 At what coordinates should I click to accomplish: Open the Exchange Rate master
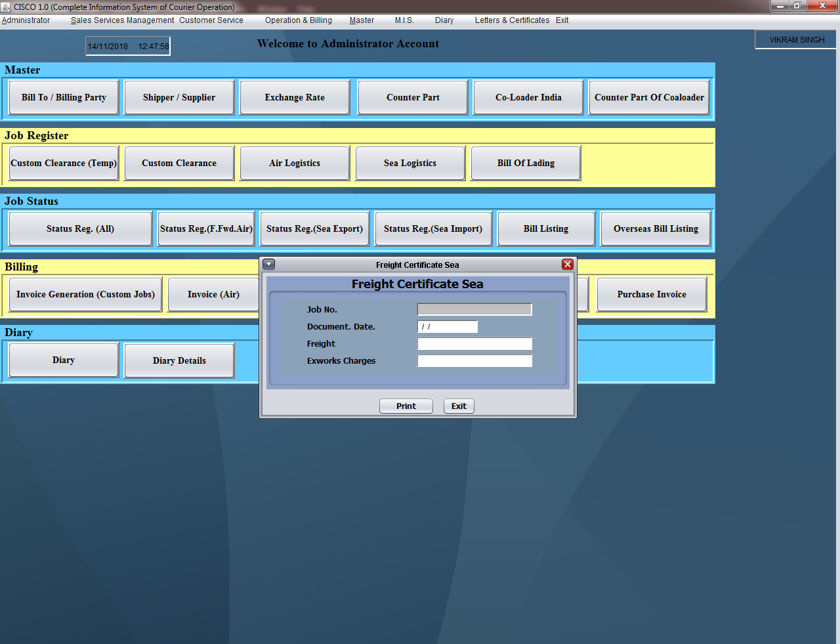click(295, 97)
